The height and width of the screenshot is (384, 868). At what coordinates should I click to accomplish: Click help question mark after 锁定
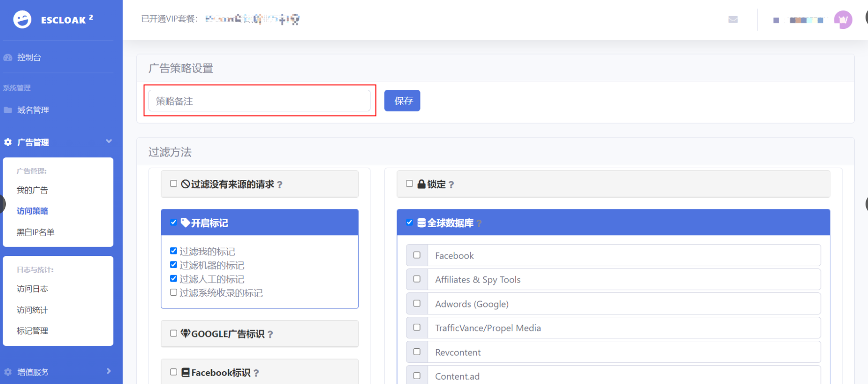(451, 185)
